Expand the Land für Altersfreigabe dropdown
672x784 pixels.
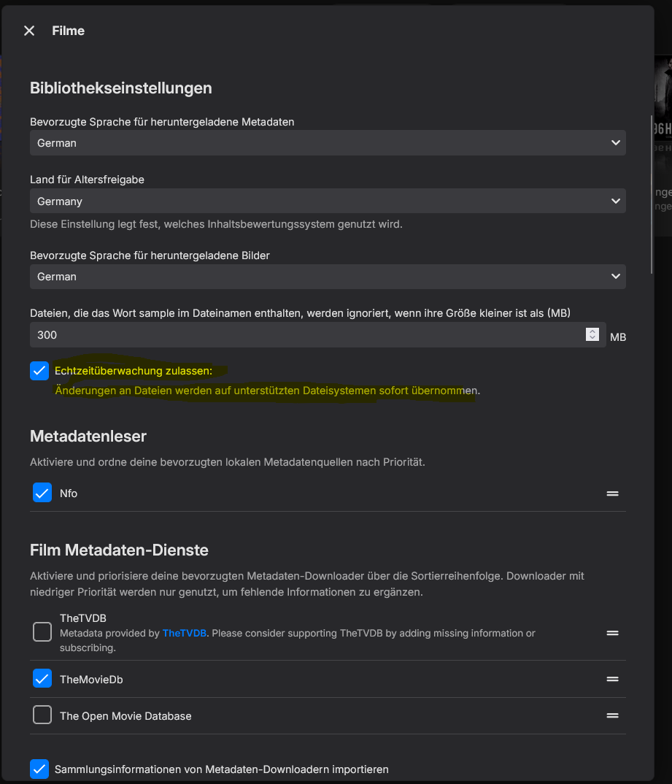click(328, 201)
